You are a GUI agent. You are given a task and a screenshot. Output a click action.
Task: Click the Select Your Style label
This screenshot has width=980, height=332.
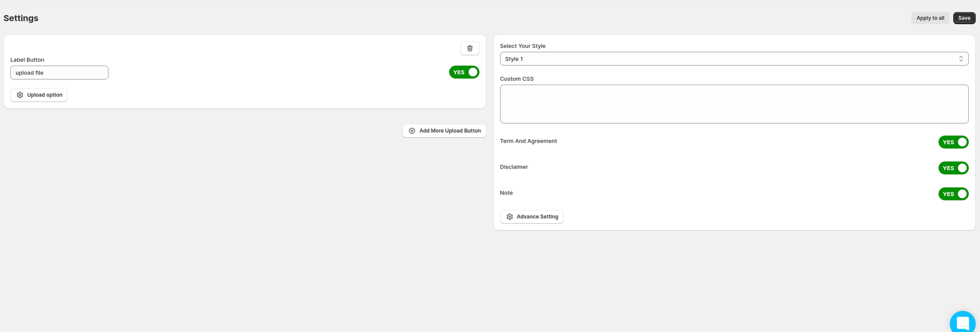522,46
